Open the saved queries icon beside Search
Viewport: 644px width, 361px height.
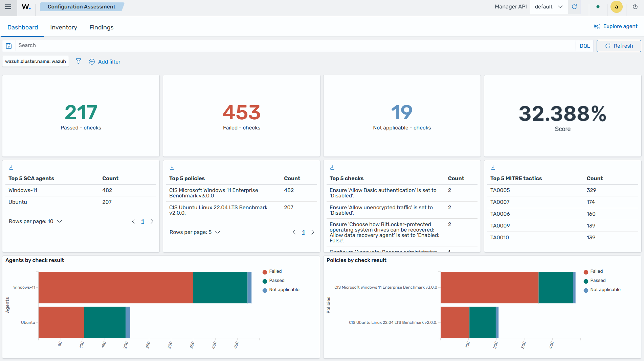[x=9, y=46]
